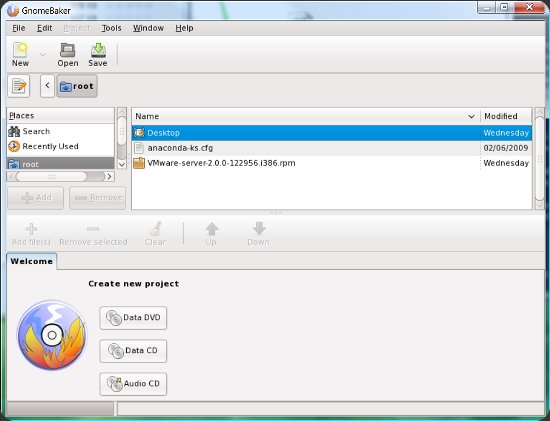
Task: Create a new Data DVD project
Action: (133, 318)
